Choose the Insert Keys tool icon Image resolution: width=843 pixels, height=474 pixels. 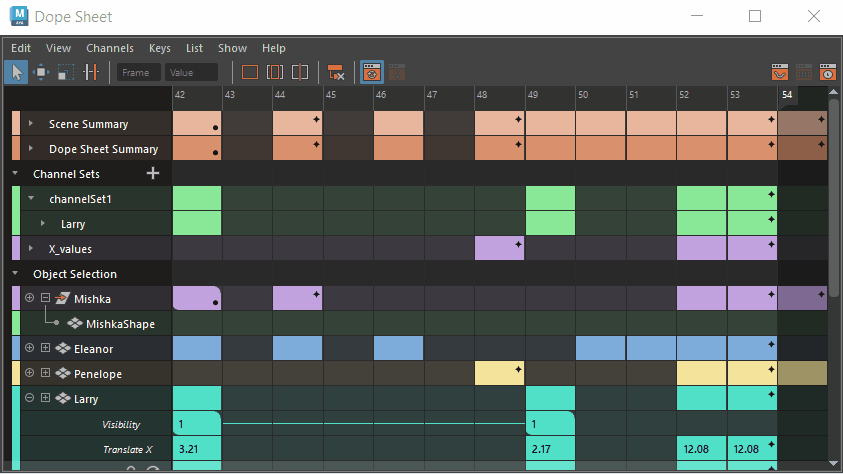(91, 72)
